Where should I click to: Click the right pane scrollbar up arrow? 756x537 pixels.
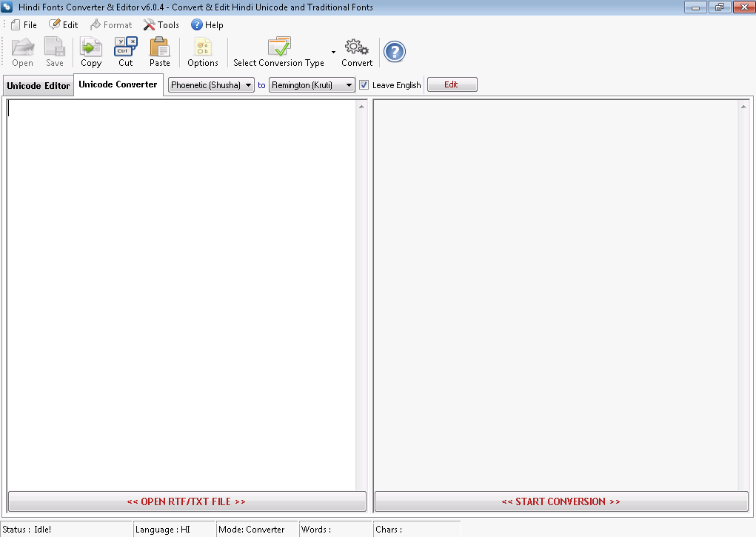pyautogui.click(x=743, y=107)
